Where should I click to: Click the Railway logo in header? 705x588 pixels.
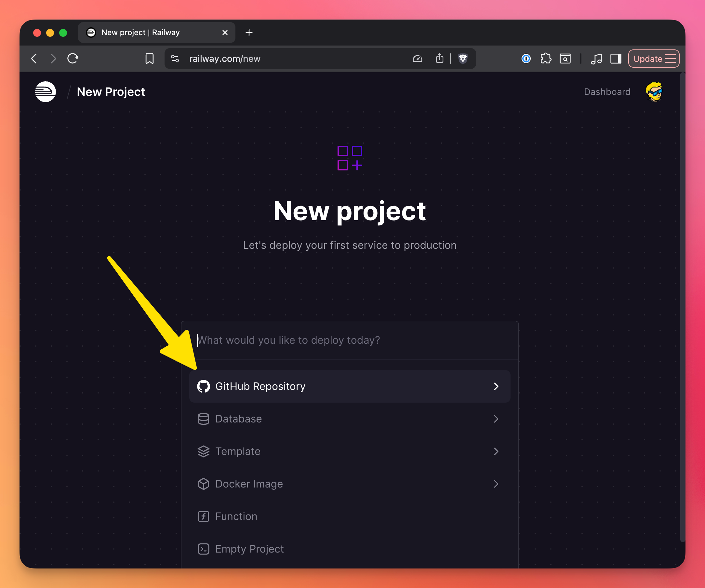[x=45, y=92]
